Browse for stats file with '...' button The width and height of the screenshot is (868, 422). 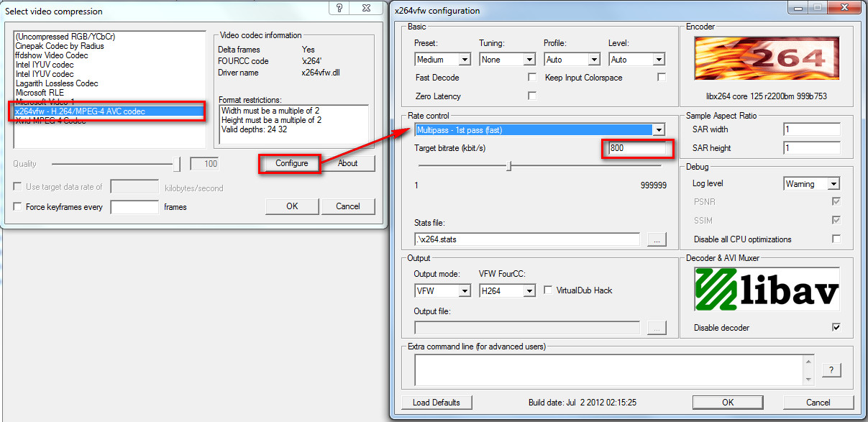click(x=657, y=239)
